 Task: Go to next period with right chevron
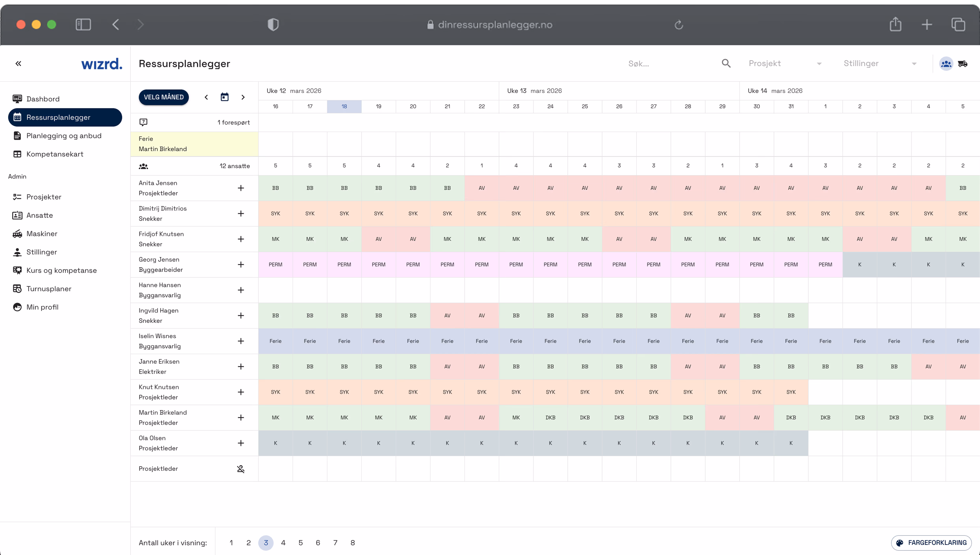tap(243, 97)
